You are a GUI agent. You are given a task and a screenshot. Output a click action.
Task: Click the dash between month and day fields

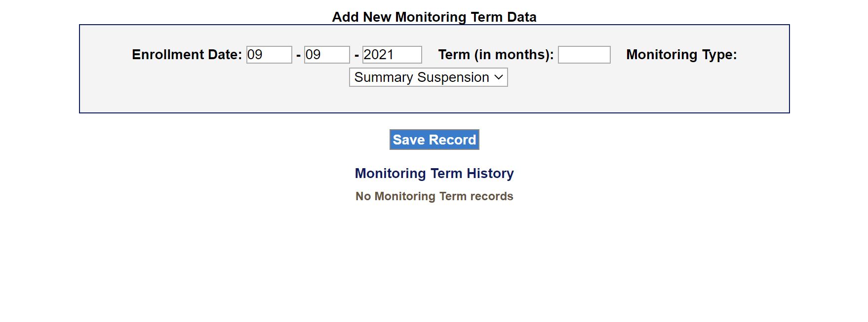(298, 55)
